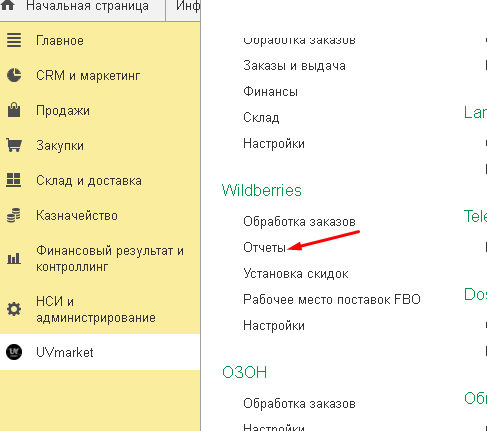Open Настройки above the Wildberries heading
487x431 pixels.
[274, 143]
